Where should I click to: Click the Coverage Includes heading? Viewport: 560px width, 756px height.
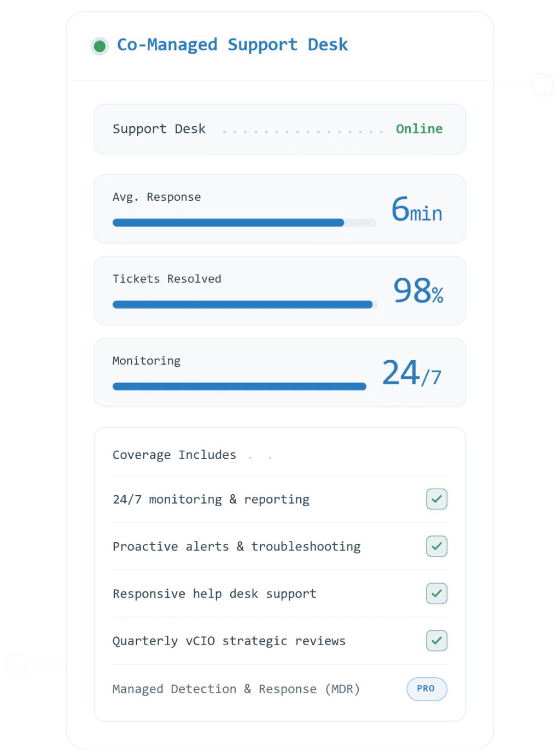[174, 455]
